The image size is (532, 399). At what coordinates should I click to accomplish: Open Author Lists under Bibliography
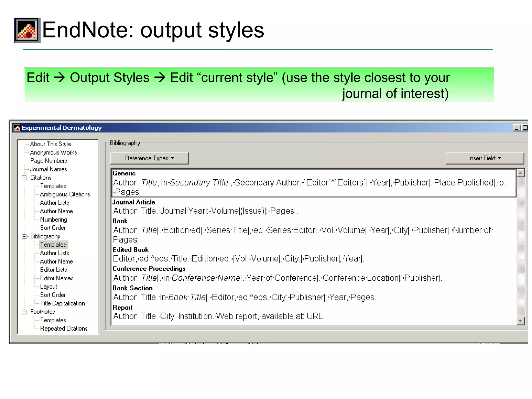tap(55, 253)
